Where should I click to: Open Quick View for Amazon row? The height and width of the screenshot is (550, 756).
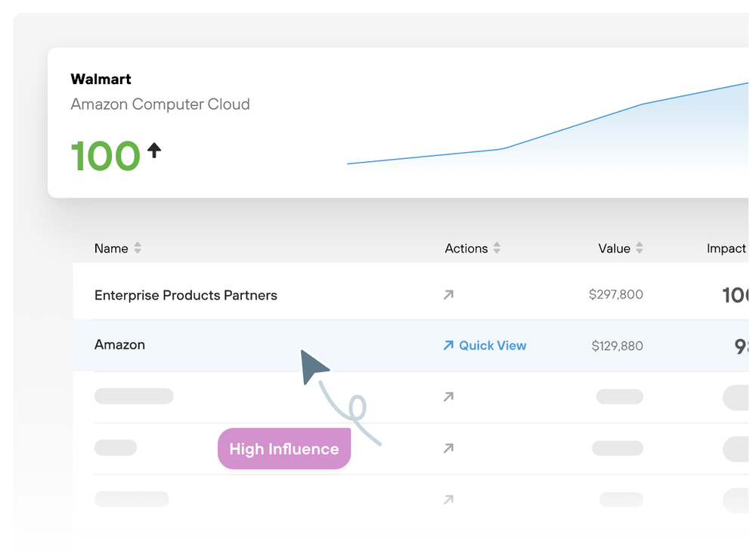[485, 346]
